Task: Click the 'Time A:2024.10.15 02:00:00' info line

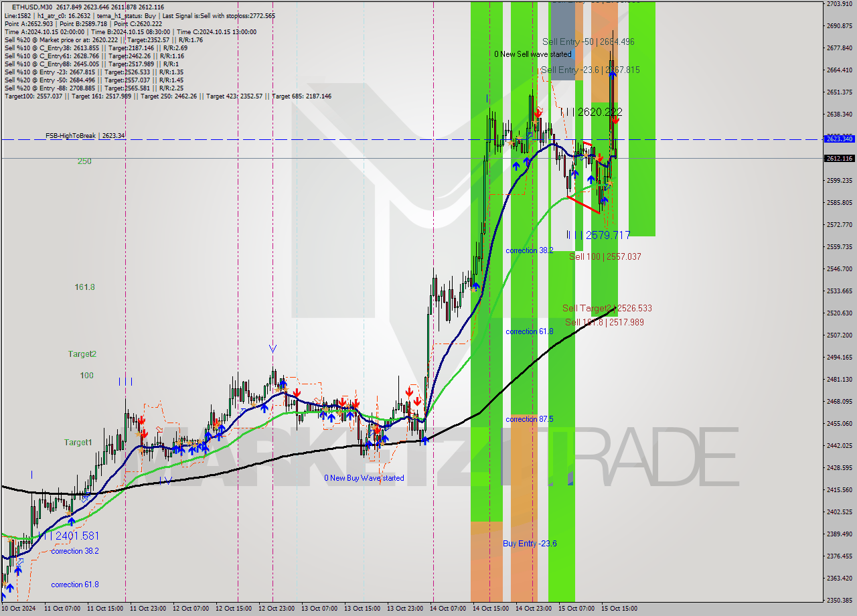Action: pyautogui.click(x=130, y=31)
